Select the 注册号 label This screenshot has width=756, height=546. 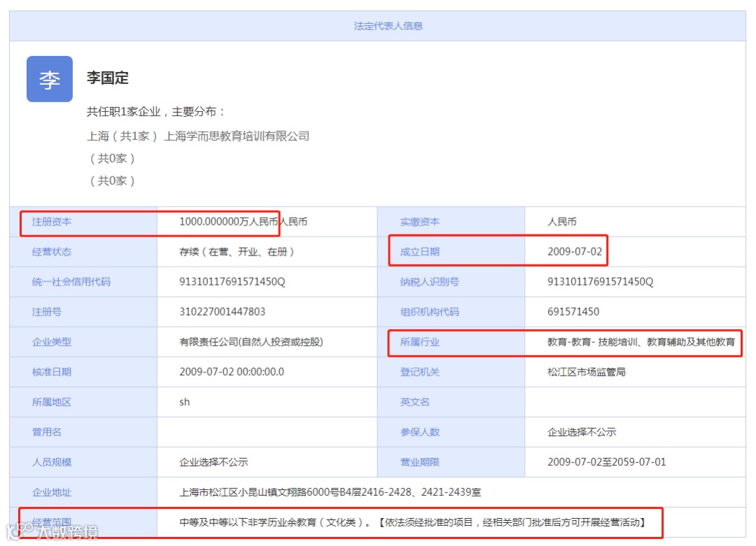point(47,312)
